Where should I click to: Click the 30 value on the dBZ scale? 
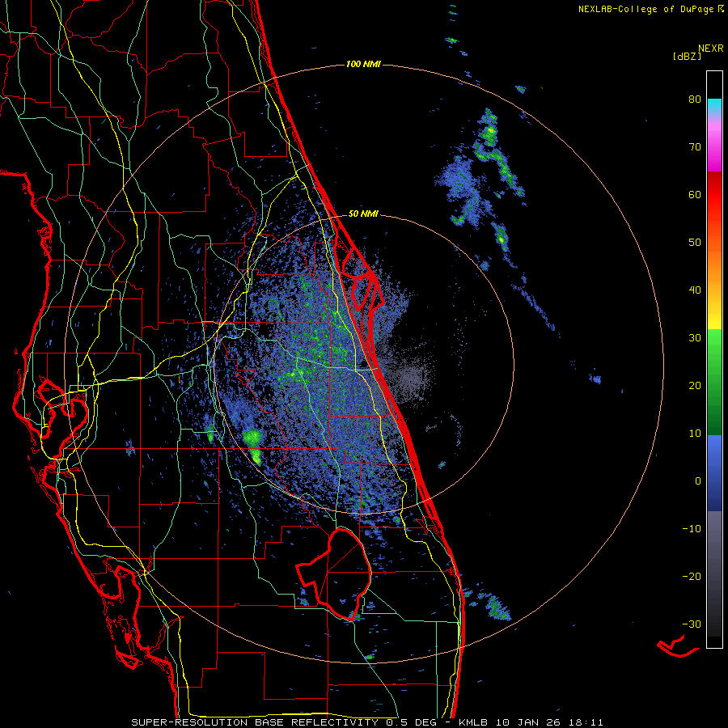[x=695, y=337]
